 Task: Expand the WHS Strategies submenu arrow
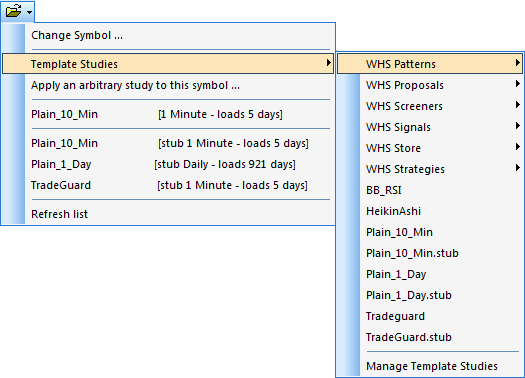[x=518, y=168]
